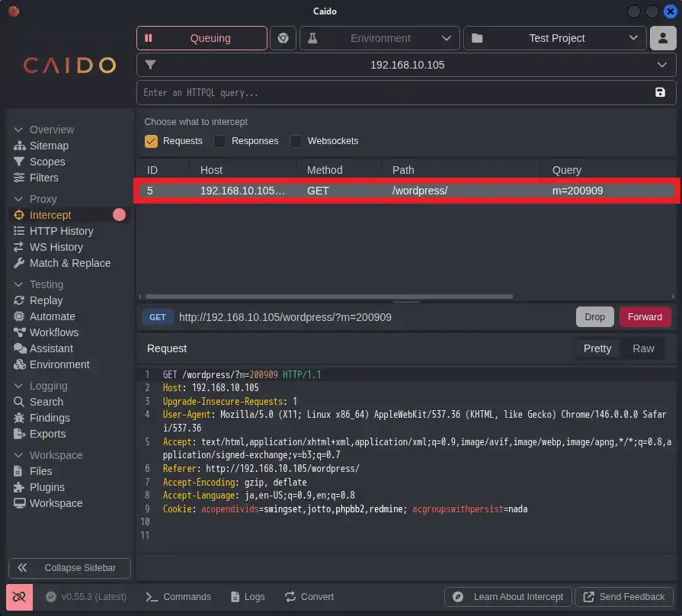The image size is (682, 616).
Task: Switch to the Raw request view
Action: [x=643, y=348]
